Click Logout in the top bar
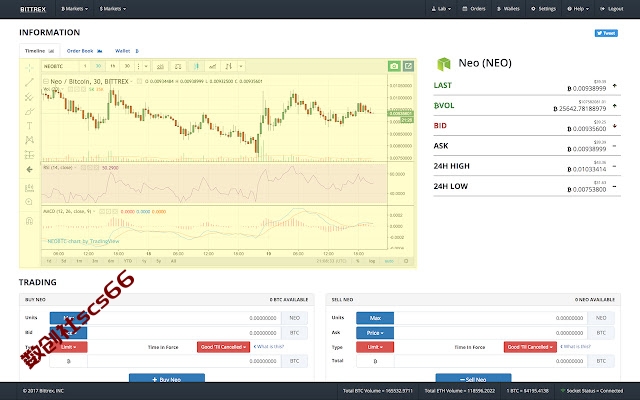 (x=611, y=9)
